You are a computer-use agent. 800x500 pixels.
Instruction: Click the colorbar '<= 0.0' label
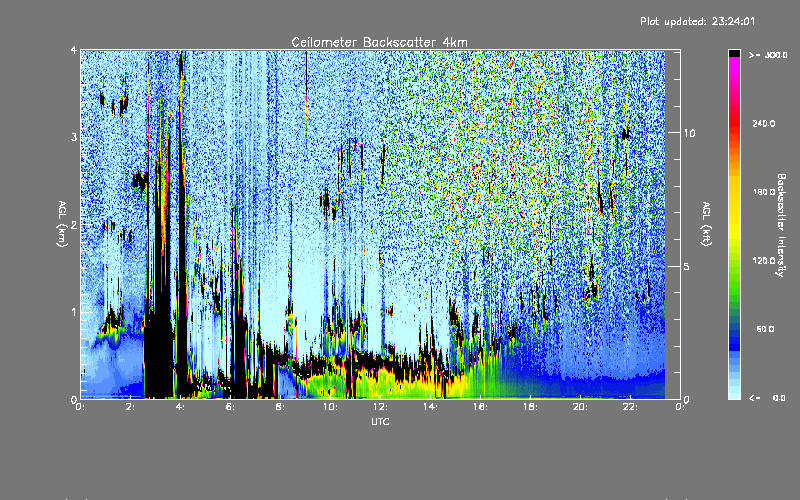(x=767, y=398)
